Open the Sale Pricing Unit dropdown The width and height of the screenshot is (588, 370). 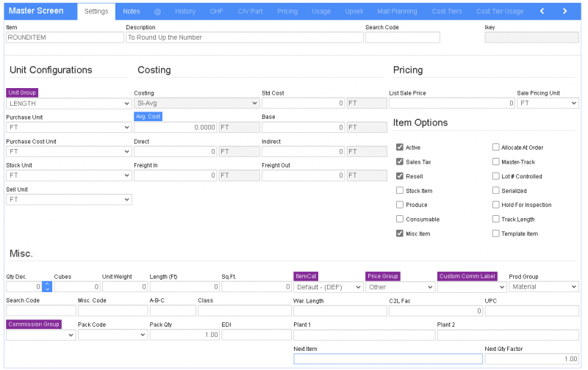pos(548,104)
